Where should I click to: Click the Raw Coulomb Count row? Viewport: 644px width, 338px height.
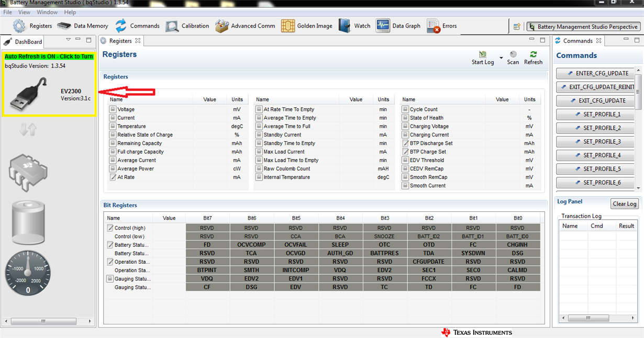pyautogui.click(x=323, y=168)
